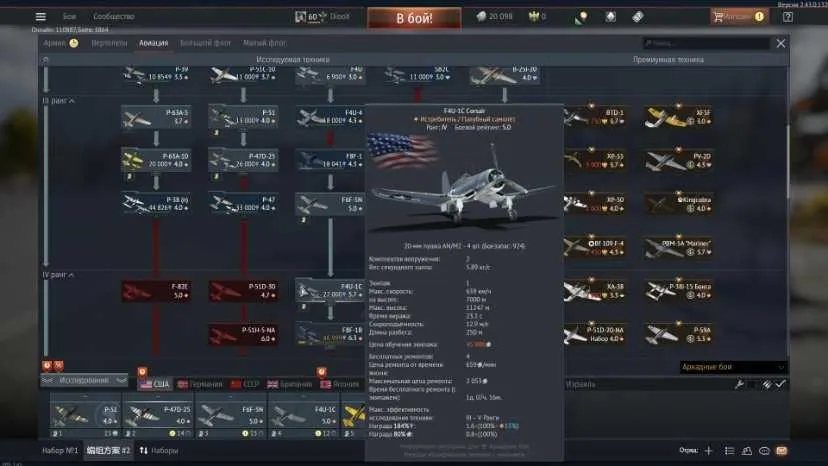Select the premium BTD-1 aircraft
Screen dimensions: 828x466
click(595, 117)
